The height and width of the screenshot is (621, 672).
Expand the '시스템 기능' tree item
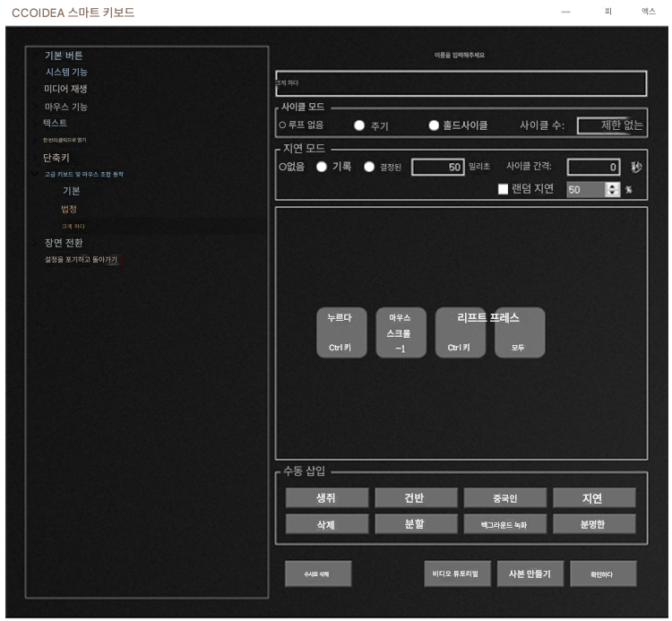pyautogui.click(x=66, y=72)
